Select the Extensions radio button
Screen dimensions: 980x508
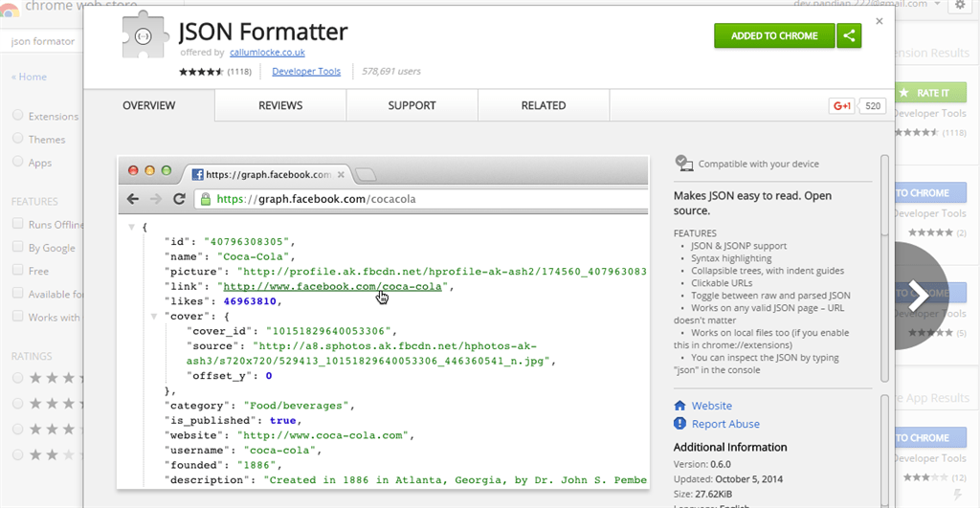pyautogui.click(x=17, y=116)
